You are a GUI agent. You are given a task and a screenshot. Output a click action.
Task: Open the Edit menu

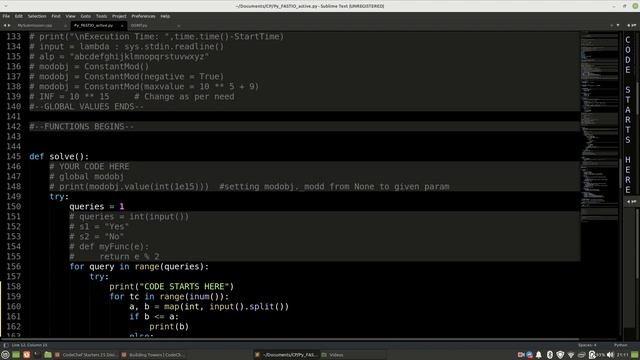pyautogui.click(x=19, y=16)
